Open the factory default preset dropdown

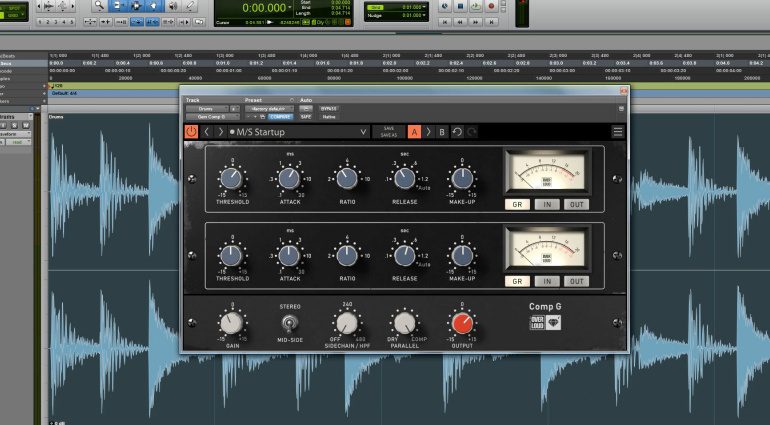(270, 109)
